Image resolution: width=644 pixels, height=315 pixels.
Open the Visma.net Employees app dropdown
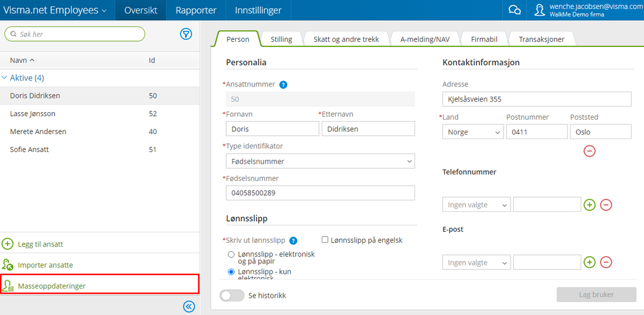click(x=55, y=10)
